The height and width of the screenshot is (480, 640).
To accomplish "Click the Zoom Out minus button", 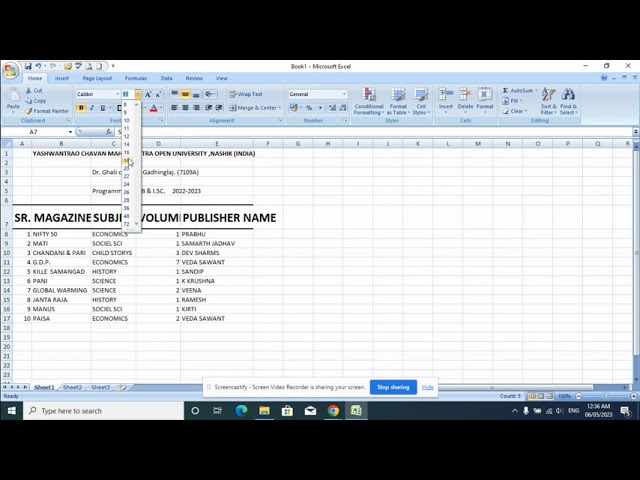I will coord(578,396).
